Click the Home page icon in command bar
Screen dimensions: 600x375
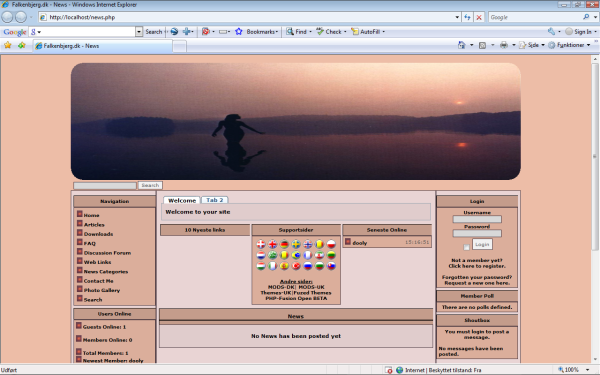coord(461,45)
